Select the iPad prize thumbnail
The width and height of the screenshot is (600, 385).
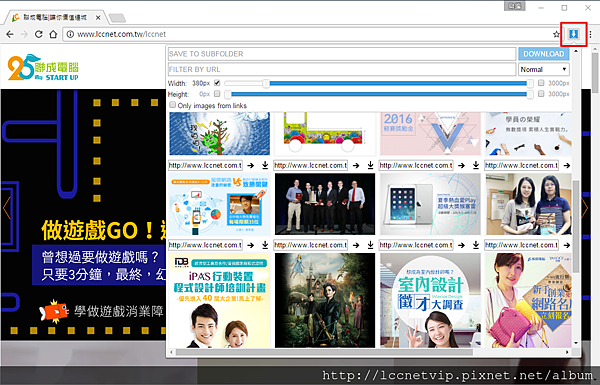coord(430,204)
